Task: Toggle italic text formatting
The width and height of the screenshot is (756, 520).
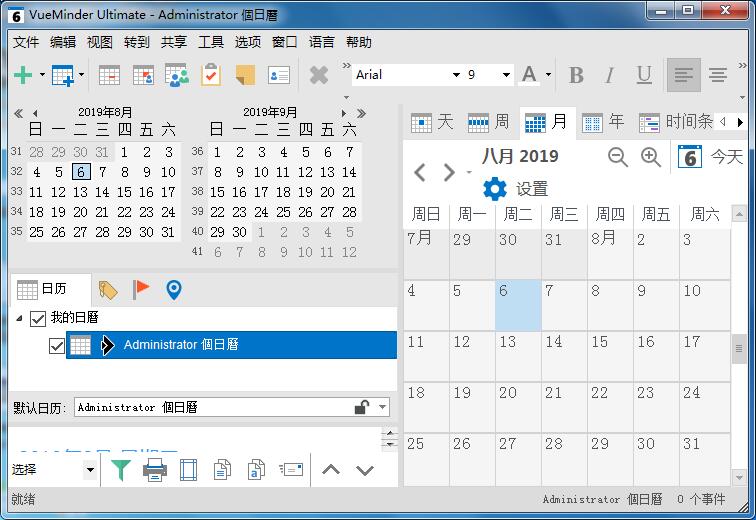Action: click(x=610, y=75)
